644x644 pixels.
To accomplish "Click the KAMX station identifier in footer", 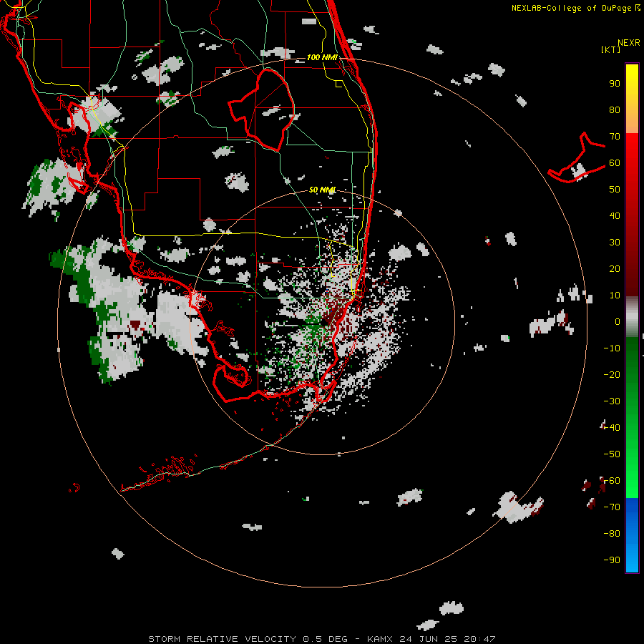I will [x=380, y=639].
